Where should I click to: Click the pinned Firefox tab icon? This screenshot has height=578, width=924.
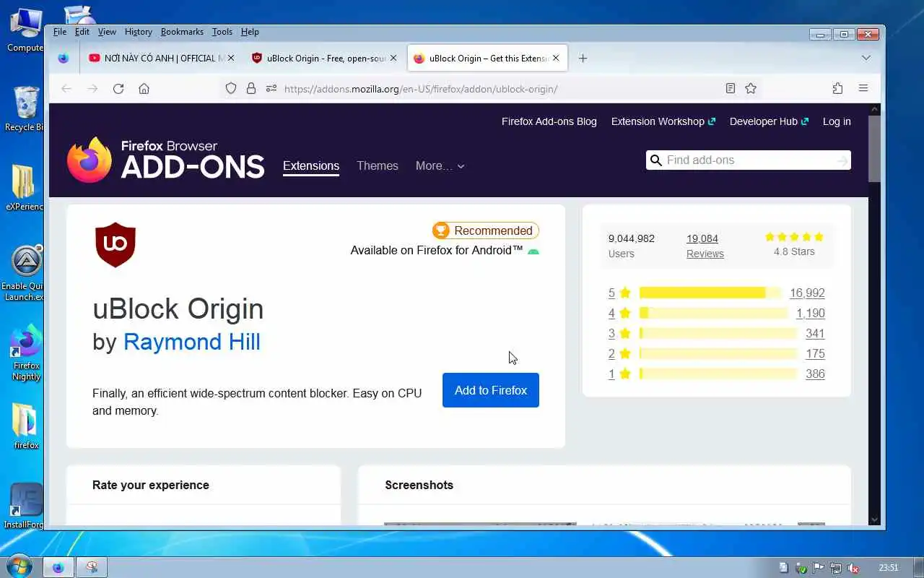coord(64,58)
